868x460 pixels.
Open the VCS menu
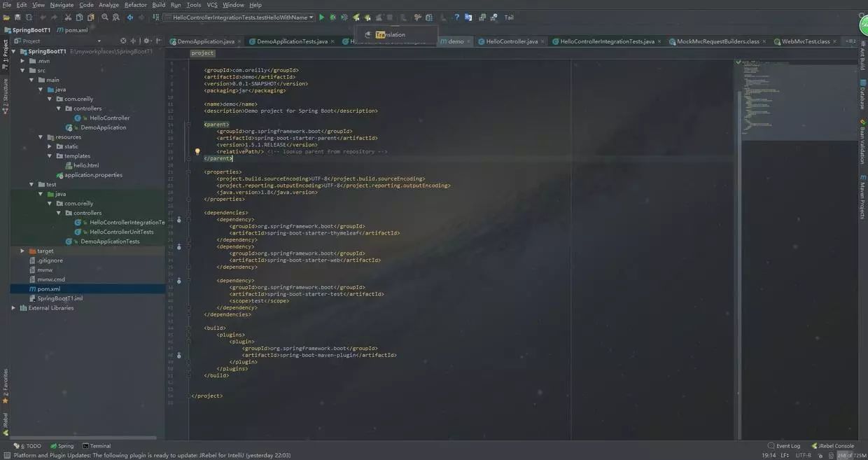(212, 5)
